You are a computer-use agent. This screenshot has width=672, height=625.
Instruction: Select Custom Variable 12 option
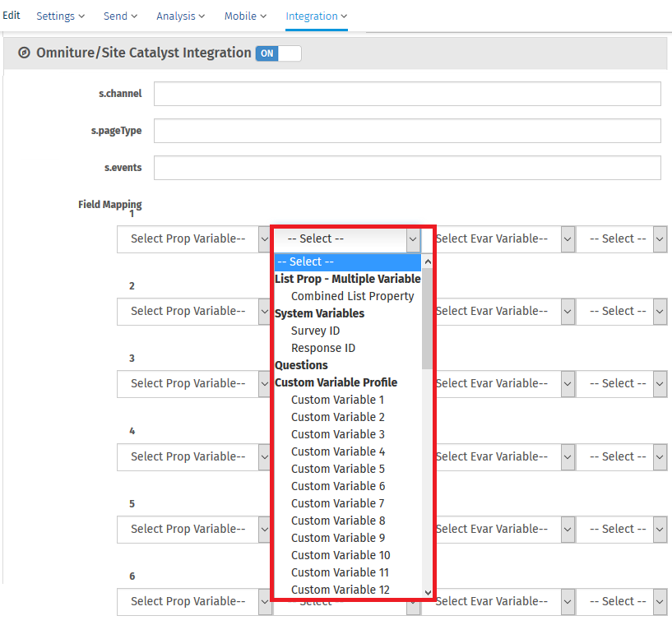pos(340,590)
